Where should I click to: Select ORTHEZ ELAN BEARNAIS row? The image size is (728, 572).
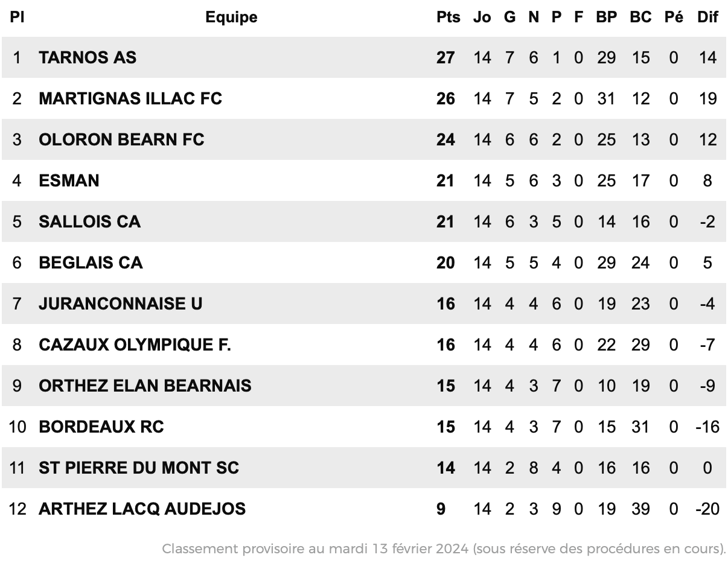[364, 386]
